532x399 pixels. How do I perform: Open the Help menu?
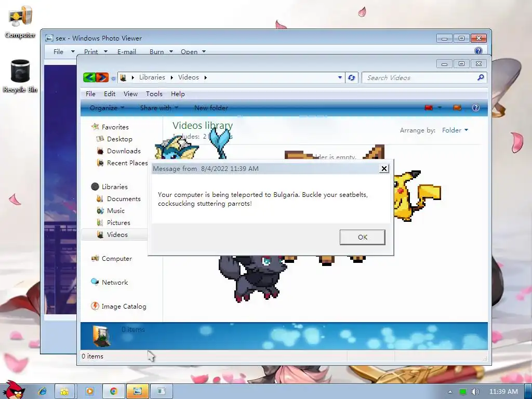coord(178,94)
